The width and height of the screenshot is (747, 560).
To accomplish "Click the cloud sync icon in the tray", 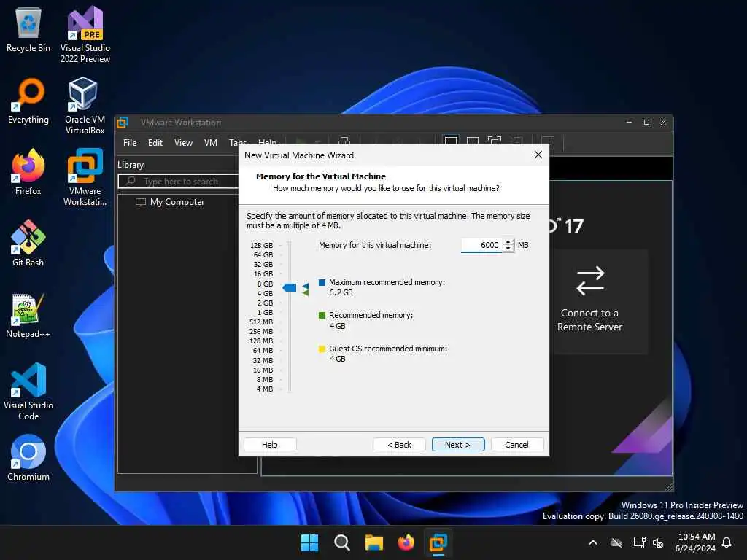I will coord(616,542).
